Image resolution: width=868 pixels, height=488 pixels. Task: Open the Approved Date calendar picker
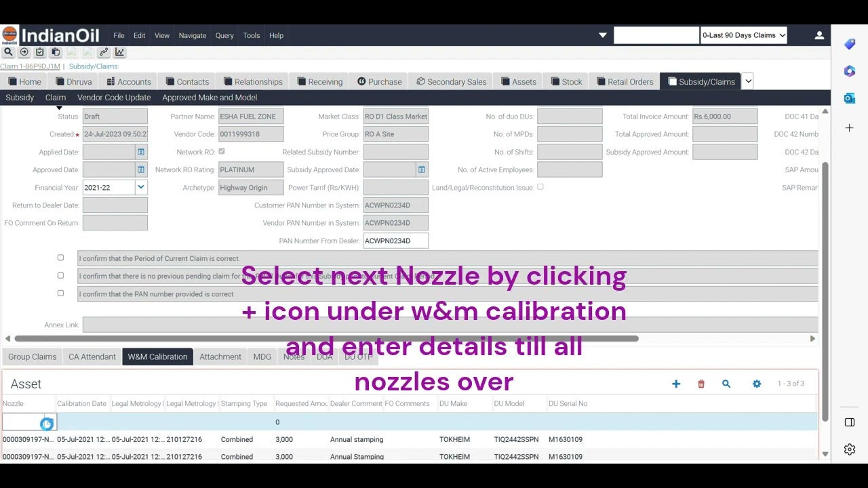click(x=141, y=169)
